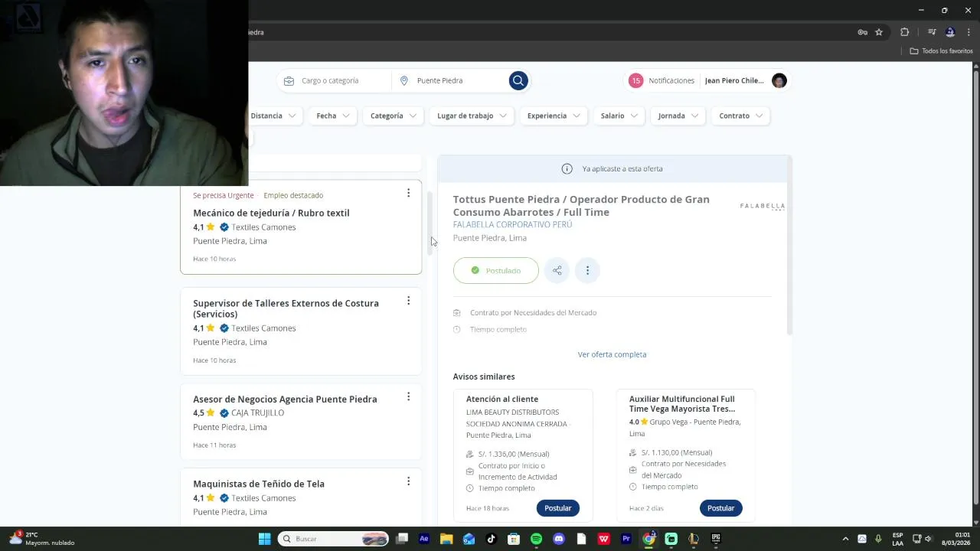This screenshot has width=980, height=551.
Task: Open Chrome three-dot menu
Action: pyautogui.click(x=969, y=32)
